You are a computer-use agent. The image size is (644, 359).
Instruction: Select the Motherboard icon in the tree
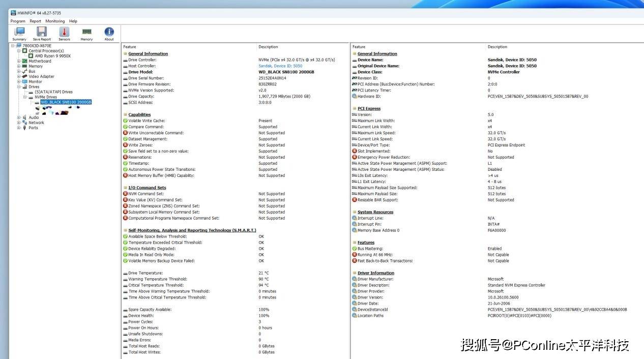[x=24, y=61]
